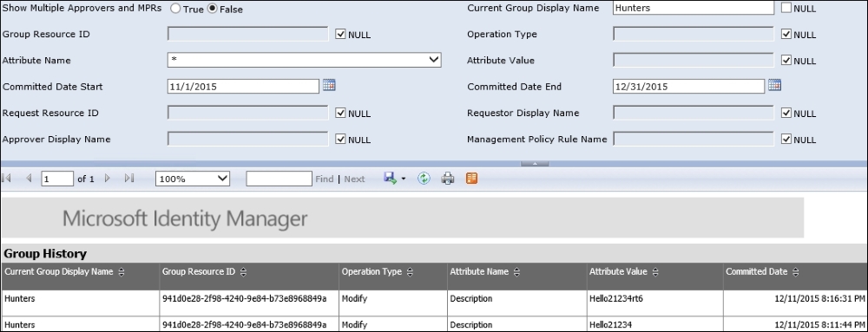The width and height of the screenshot is (868, 332).
Task: Uncheck NULL for Requestor Display Name
Action: coord(786,114)
